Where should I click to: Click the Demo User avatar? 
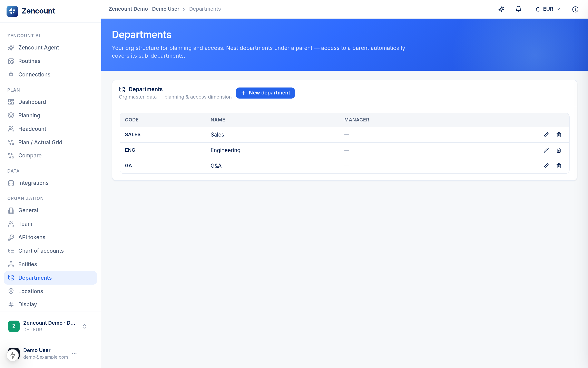tap(14, 354)
